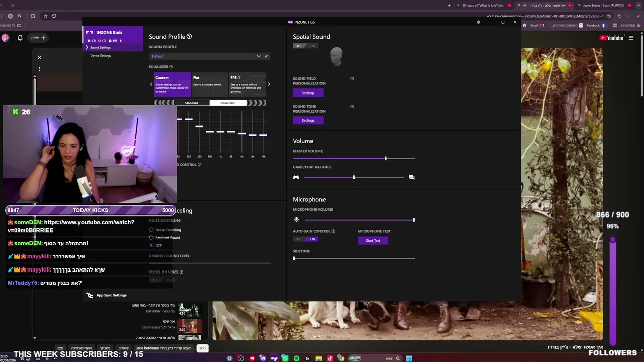Open INZONE Hub settings gear
The image size is (644, 362).
pos(478,22)
